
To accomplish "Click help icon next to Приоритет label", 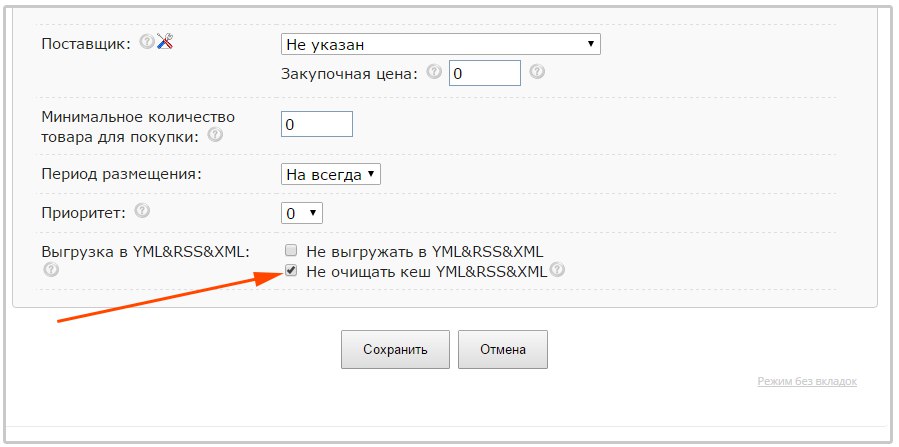I will 142,211.
